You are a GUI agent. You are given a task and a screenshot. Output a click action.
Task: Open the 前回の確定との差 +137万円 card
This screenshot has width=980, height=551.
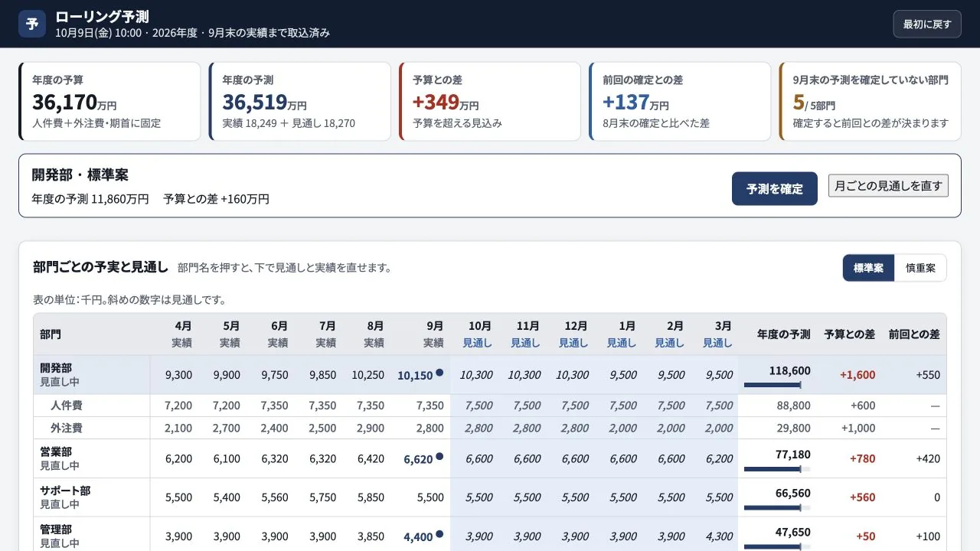click(x=679, y=101)
